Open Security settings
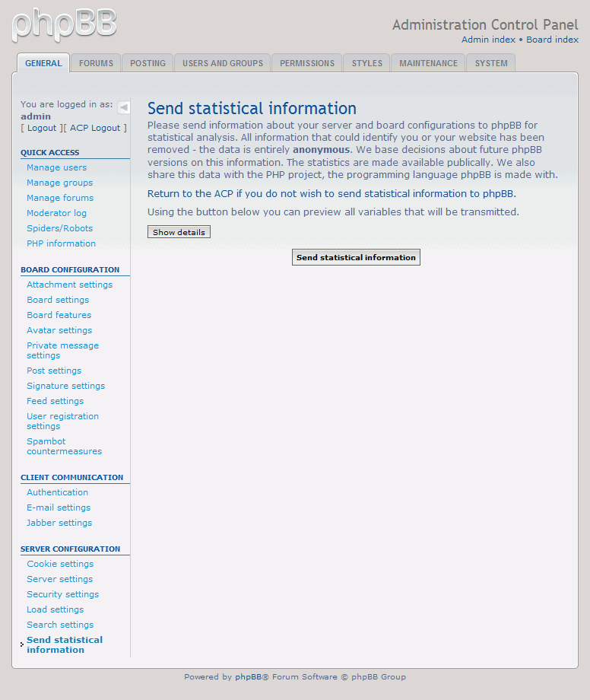This screenshot has height=700, width=590. [x=63, y=594]
